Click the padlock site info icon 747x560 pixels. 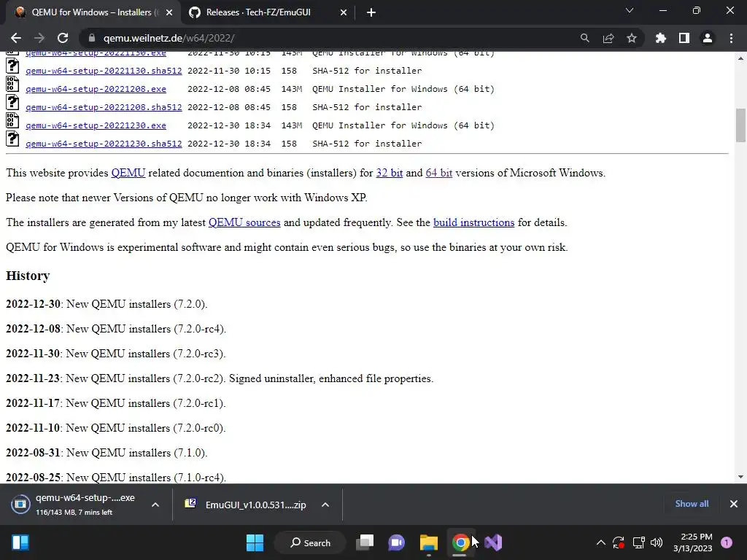[x=92, y=38]
